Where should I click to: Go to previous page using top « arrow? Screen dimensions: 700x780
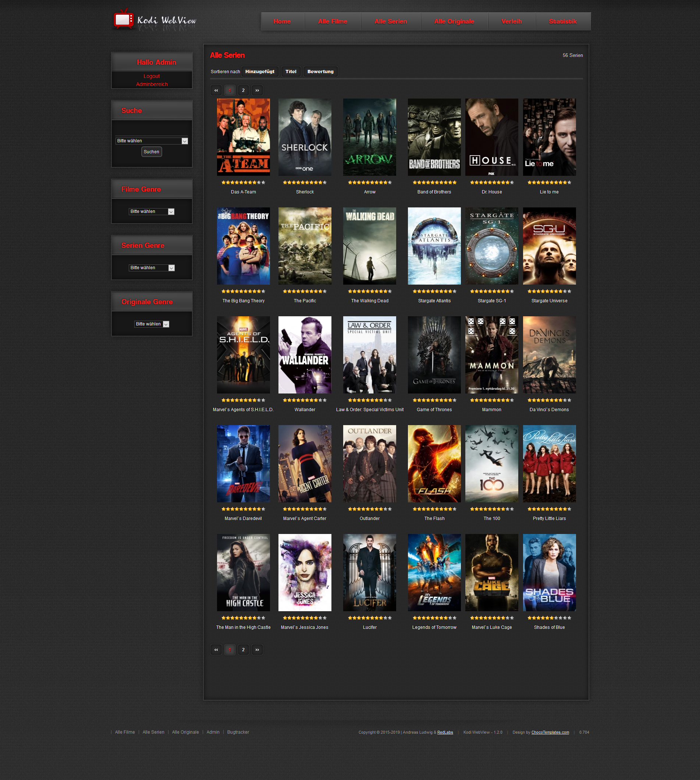[216, 90]
